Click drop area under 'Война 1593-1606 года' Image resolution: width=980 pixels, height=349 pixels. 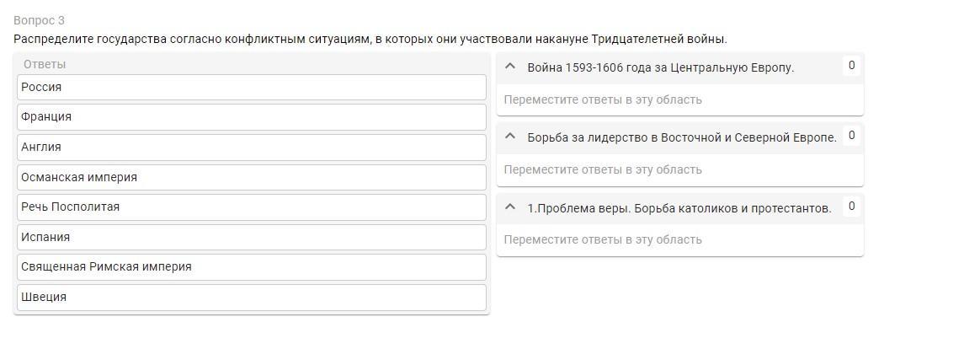click(x=679, y=100)
